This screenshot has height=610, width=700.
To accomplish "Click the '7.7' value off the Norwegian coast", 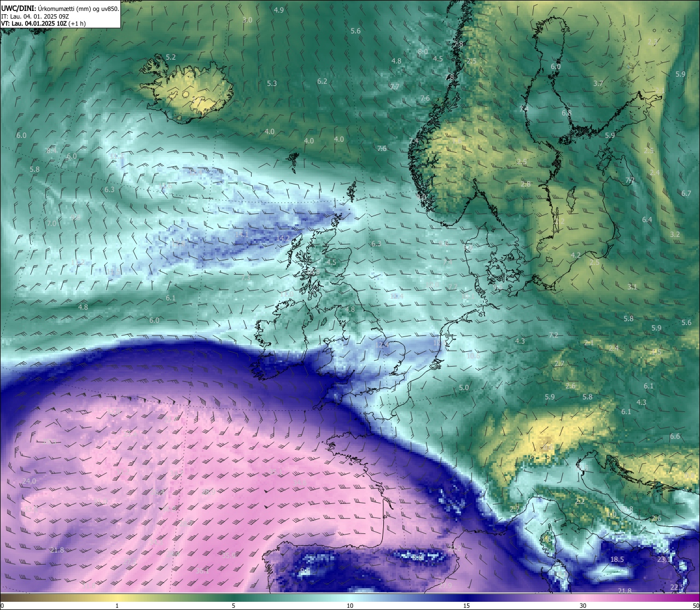I will 394,86.
